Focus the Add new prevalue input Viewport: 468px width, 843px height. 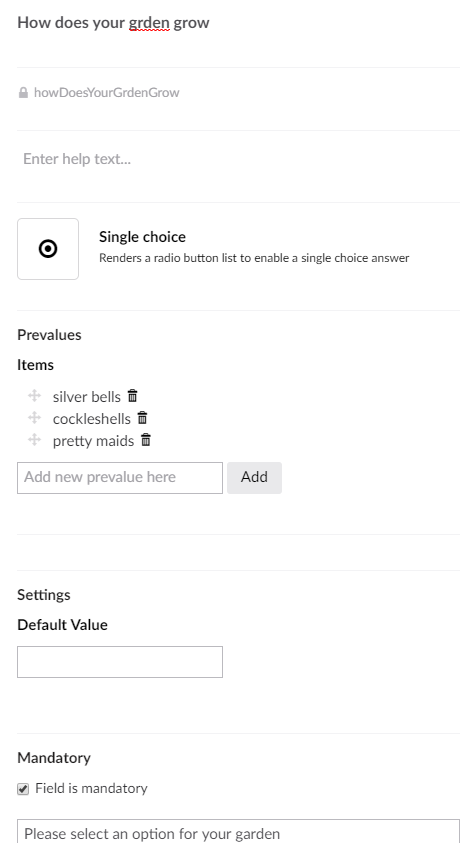(x=120, y=477)
